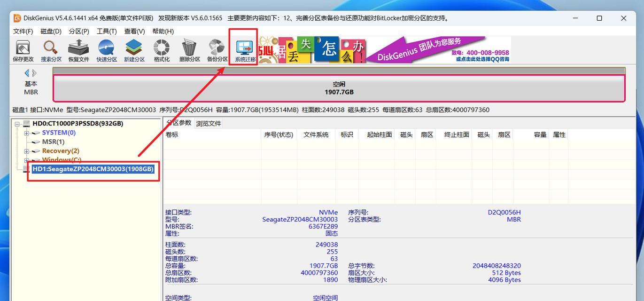Open the 备份分区 backup partition tool

coord(217,51)
